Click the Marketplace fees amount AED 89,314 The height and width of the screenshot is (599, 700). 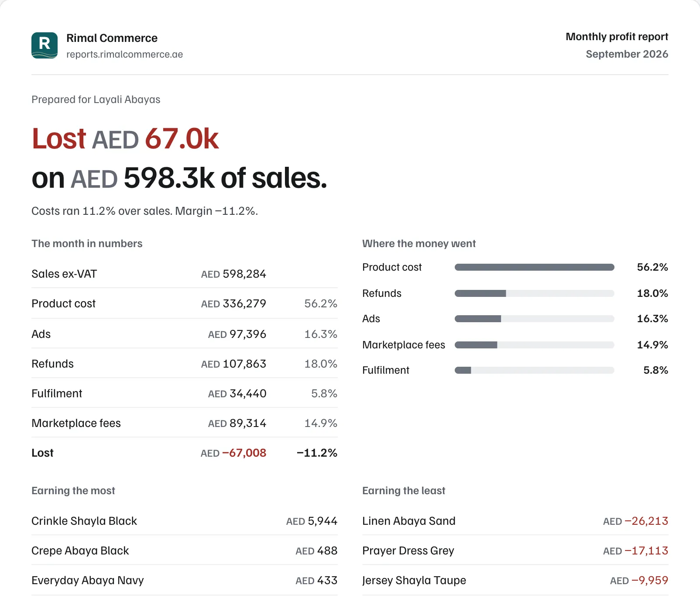coord(237,423)
